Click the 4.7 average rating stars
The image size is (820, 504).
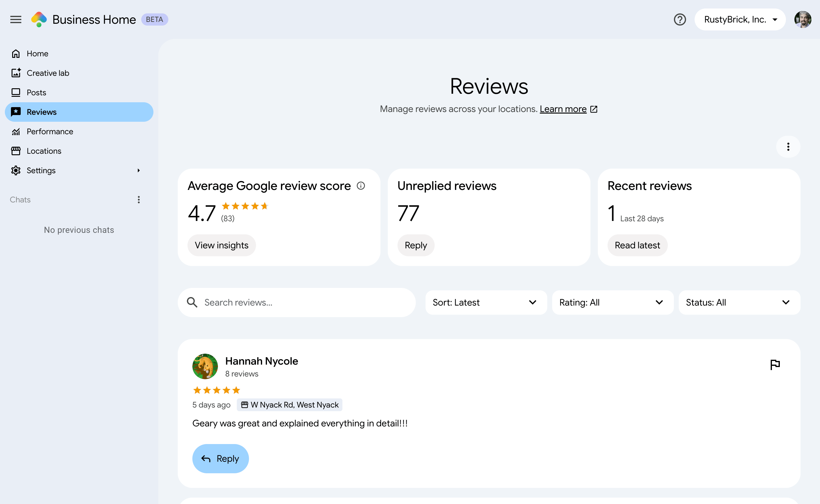click(245, 206)
